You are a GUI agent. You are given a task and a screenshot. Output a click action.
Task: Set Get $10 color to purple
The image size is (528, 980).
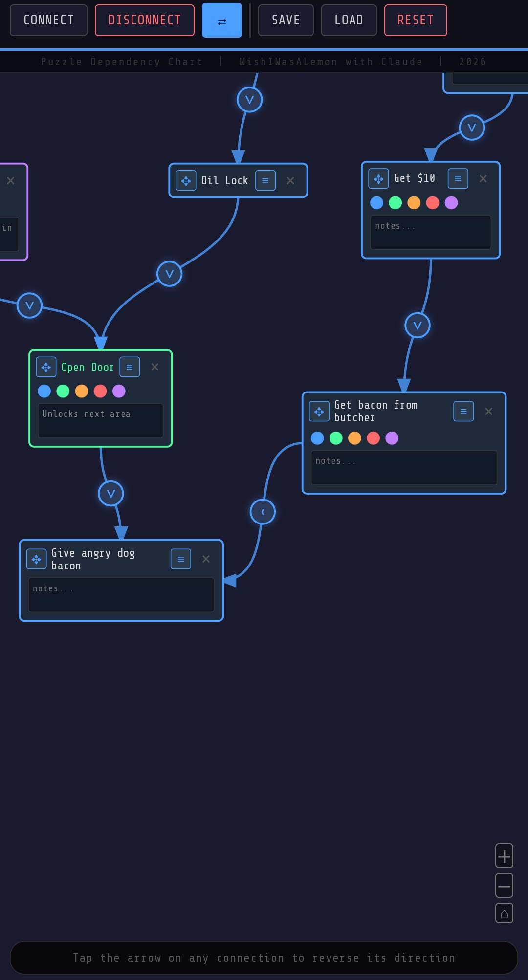451,203
